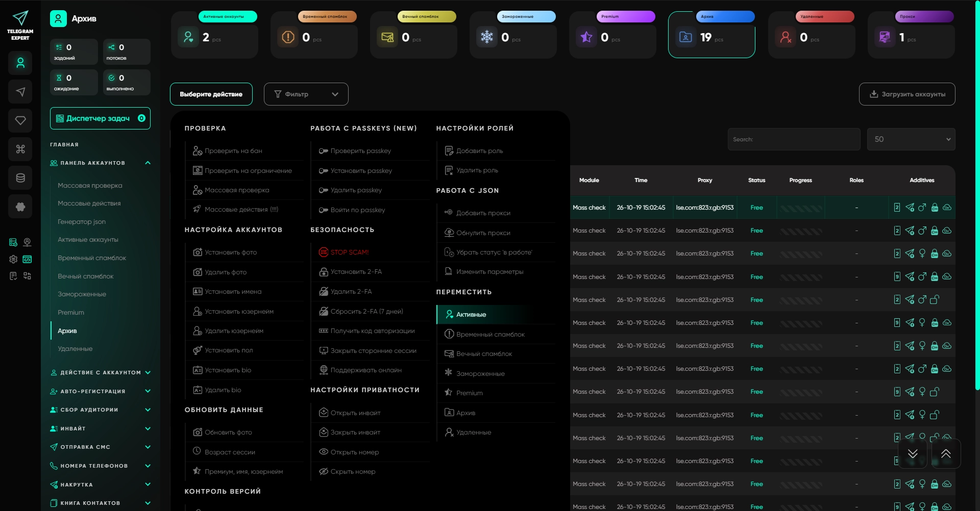Select the Frozen accounts snowflake card
This screenshot has height=511, width=980.
coord(513,35)
